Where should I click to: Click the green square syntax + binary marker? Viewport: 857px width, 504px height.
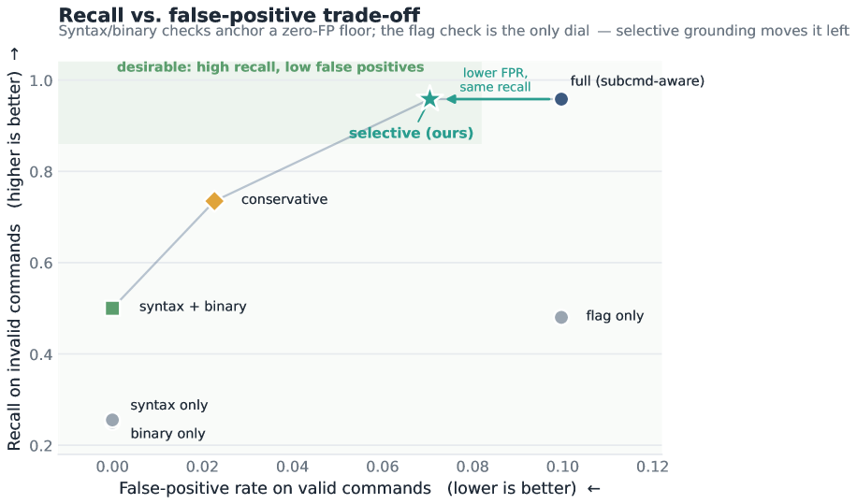click(112, 309)
